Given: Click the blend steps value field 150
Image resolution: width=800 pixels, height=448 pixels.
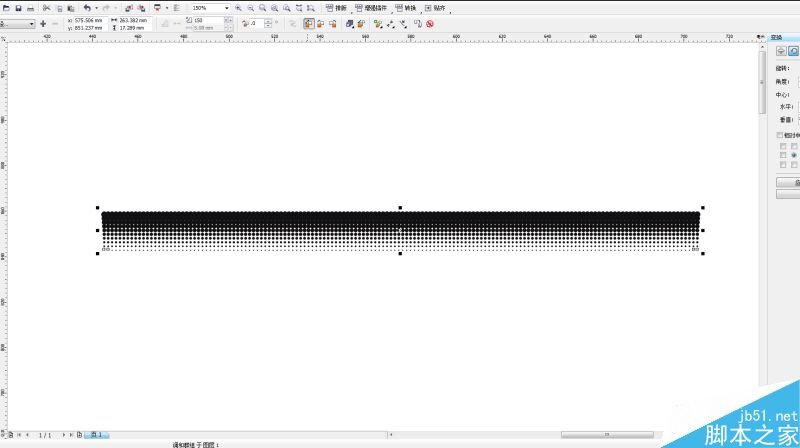Looking at the screenshot, I should (x=208, y=20).
